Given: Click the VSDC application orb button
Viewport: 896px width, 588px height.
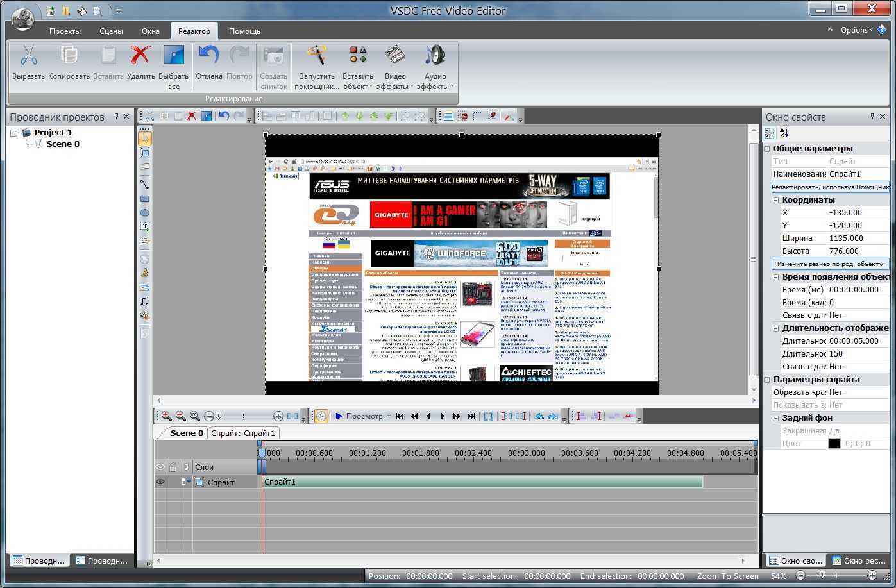Looking at the screenshot, I should (x=24, y=19).
